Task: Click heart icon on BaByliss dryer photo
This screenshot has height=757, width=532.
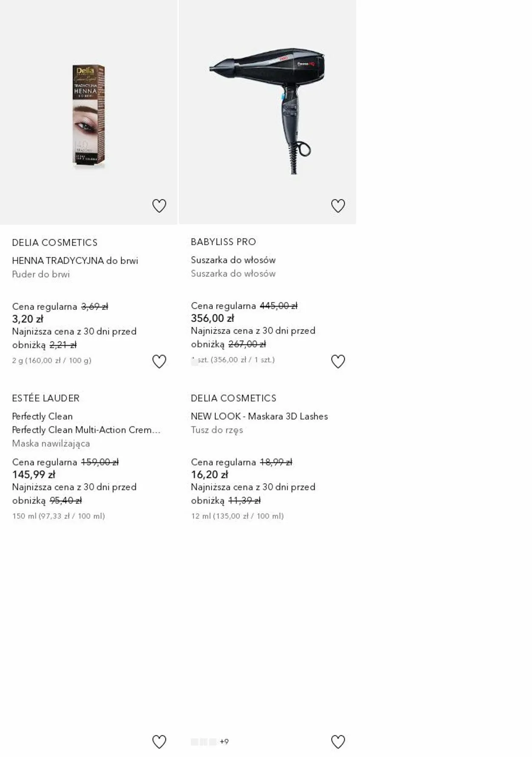Action: [338, 206]
